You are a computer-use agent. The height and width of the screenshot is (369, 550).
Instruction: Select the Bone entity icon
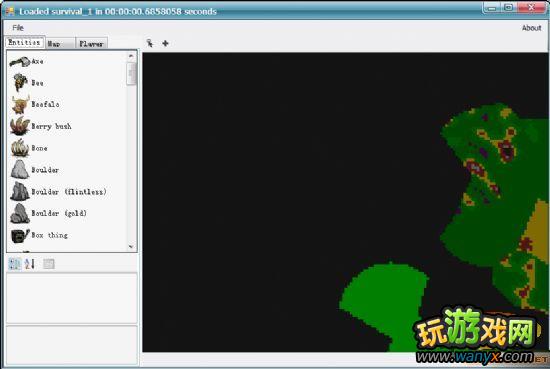20,148
